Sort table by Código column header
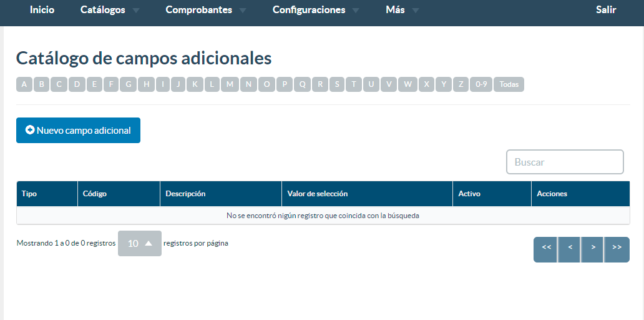644x320 pixels. pos(119,194)
